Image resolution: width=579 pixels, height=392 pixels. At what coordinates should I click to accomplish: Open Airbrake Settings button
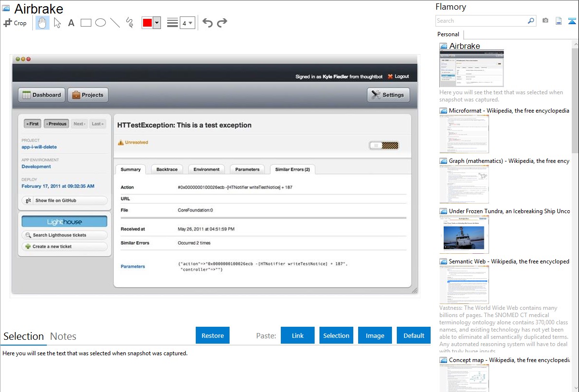click(388, 95)
